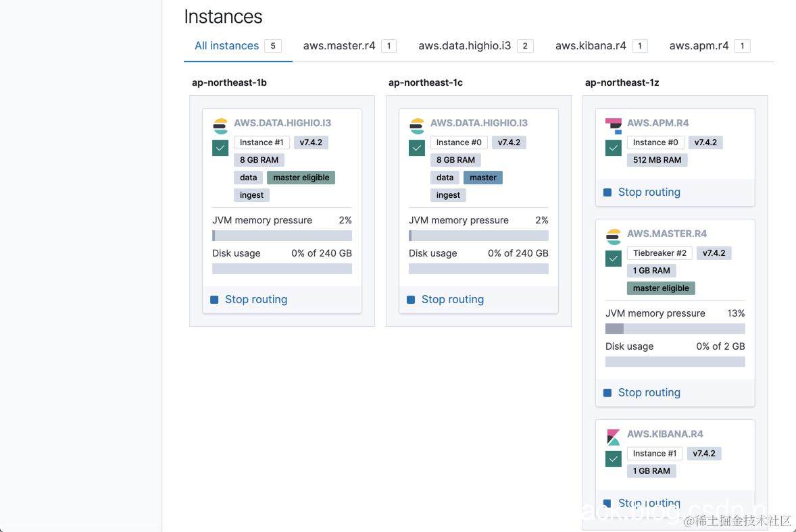Click the 13% JVM memory pressure bar
The image size is (796, 532).
click(x=674, y=329)
